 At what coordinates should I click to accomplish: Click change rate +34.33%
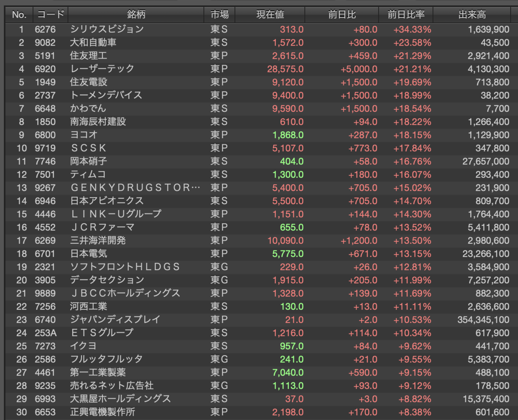click(412, 29)
